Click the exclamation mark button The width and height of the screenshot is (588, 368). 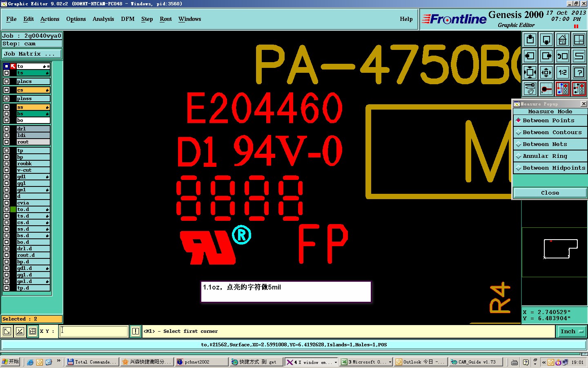(136, 331)
